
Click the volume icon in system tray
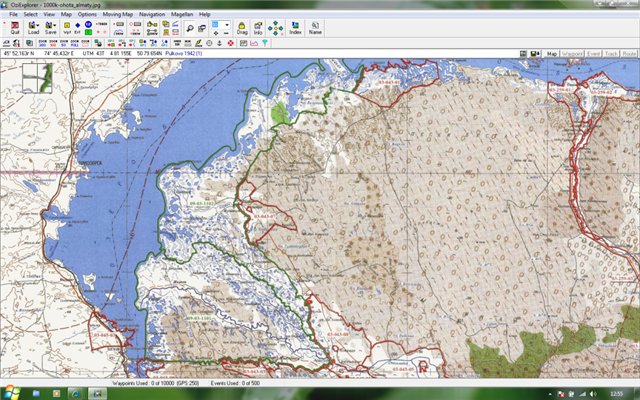593,394
